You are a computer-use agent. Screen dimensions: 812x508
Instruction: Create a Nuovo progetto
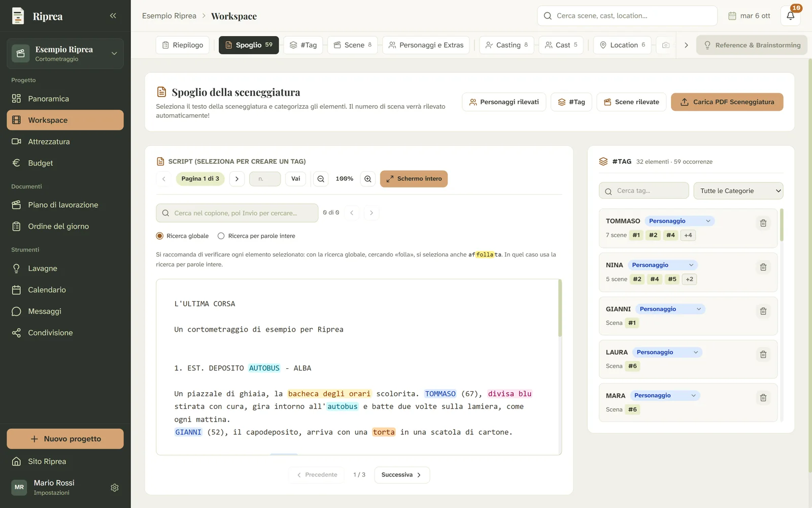click(65, 439)
